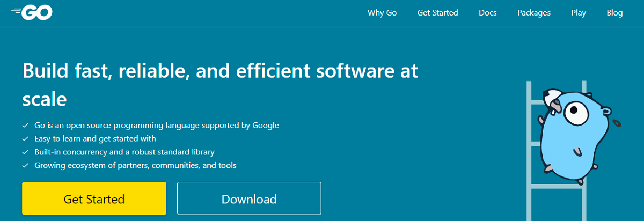Go to the Docs page
This screenshot has height=221, width=644.
click(487, 13)
